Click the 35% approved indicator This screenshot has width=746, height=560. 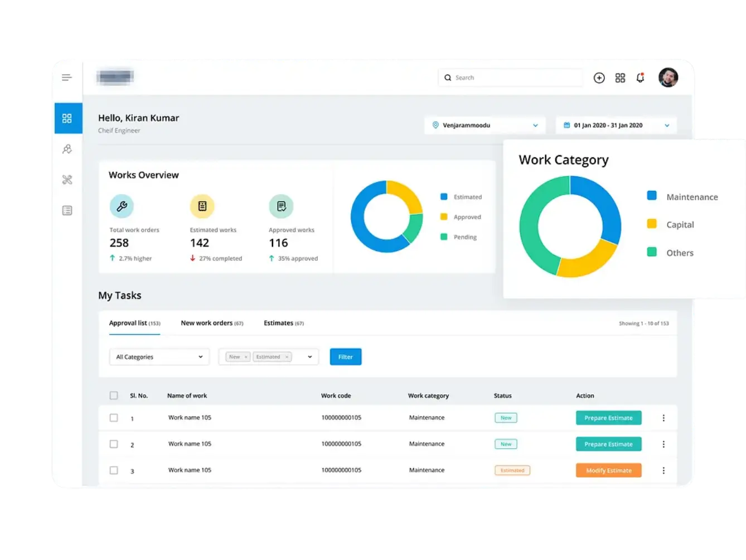coord(293,258)
